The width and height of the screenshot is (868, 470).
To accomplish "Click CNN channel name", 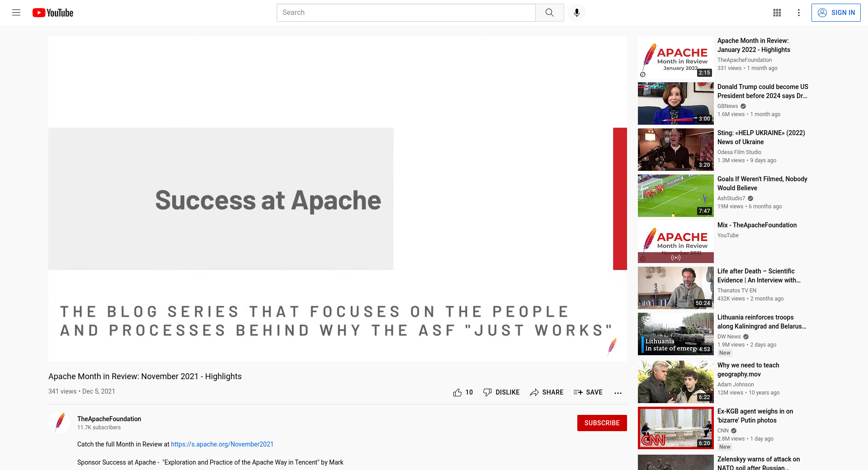I will (723, 431).
